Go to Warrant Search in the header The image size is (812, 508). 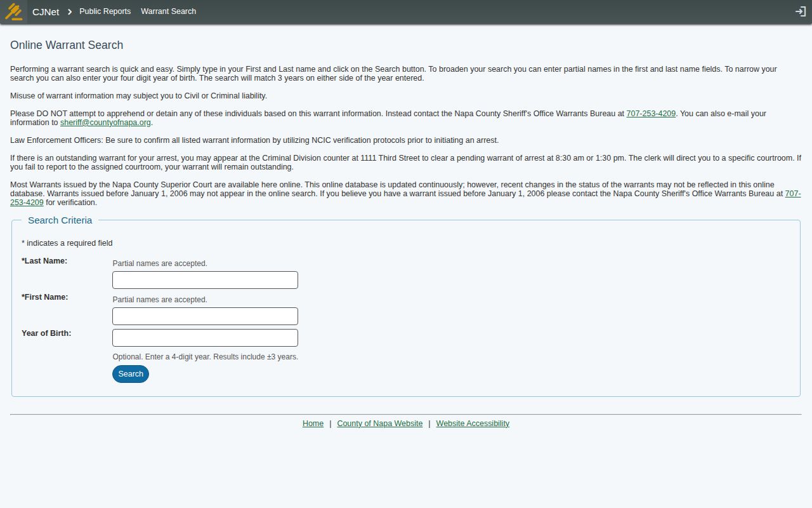point(168,11)
